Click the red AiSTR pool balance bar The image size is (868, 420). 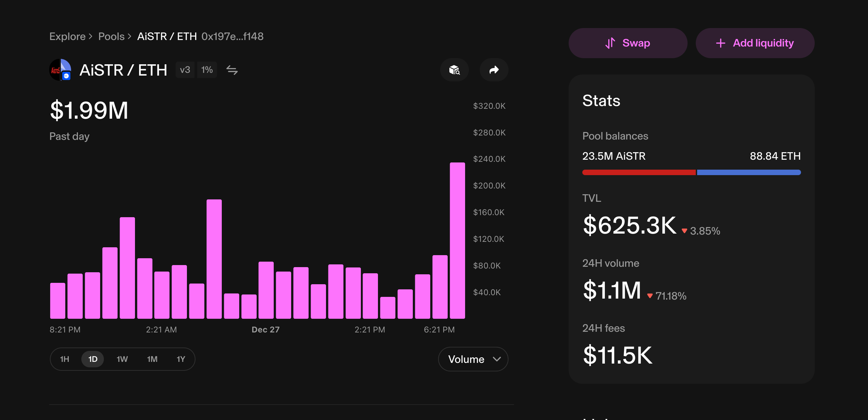[638, 172]
